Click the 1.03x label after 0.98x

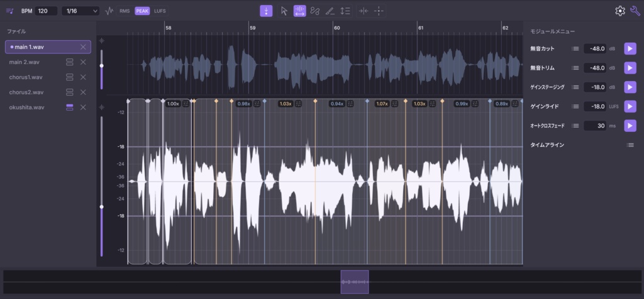[285, 104]
